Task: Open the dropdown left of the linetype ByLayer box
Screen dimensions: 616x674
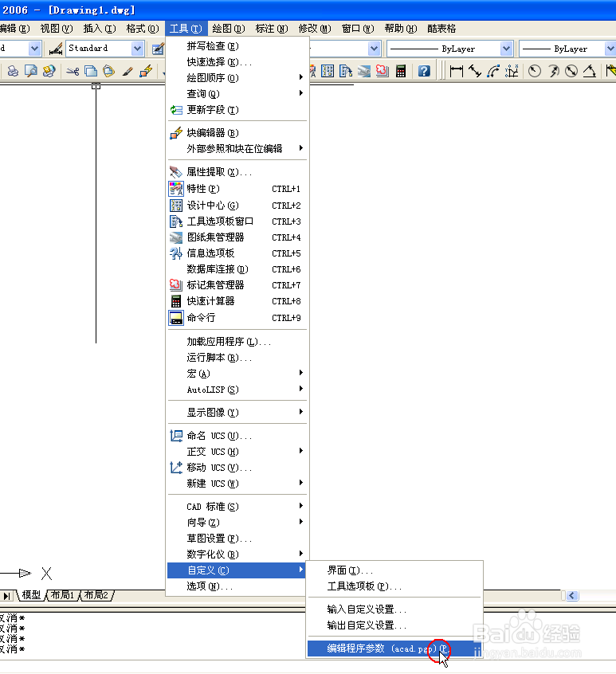Action: tap(374, 49)
